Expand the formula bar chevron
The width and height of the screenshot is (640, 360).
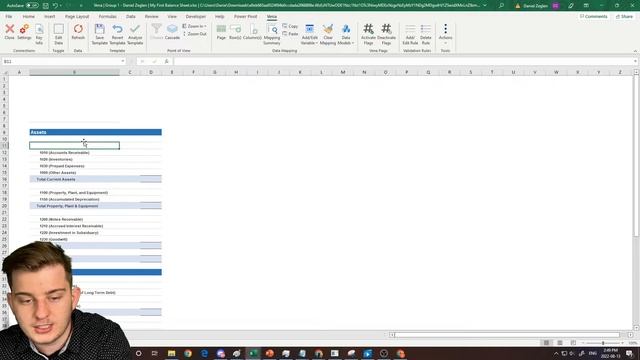pyautogui.click(x=636, y=61)
